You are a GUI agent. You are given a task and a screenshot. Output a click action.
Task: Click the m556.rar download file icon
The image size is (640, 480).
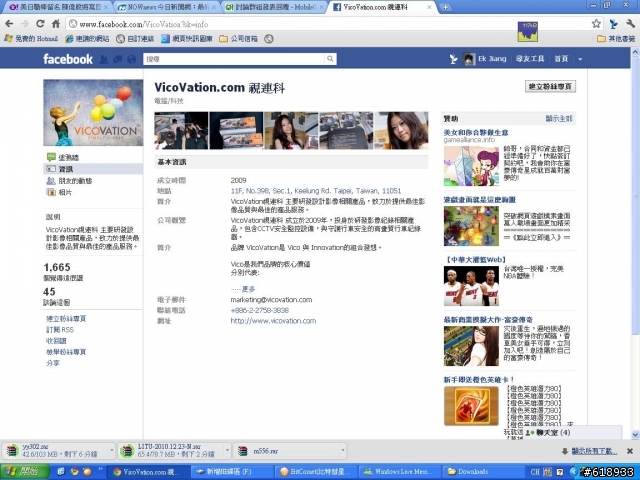pos(243,451)
